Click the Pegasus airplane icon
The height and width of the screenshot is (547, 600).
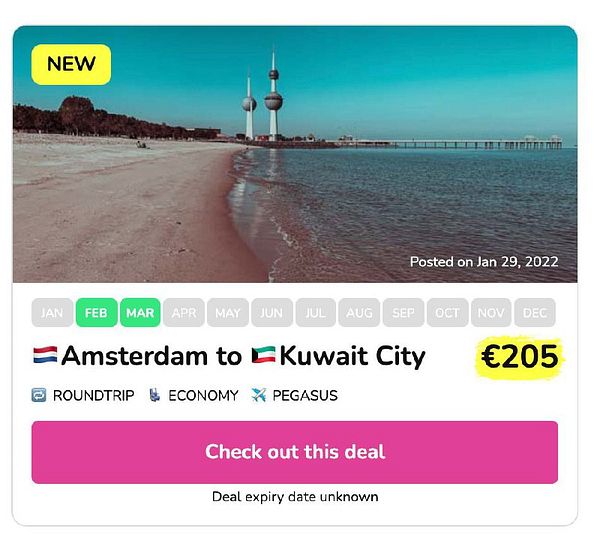(259, 395)
